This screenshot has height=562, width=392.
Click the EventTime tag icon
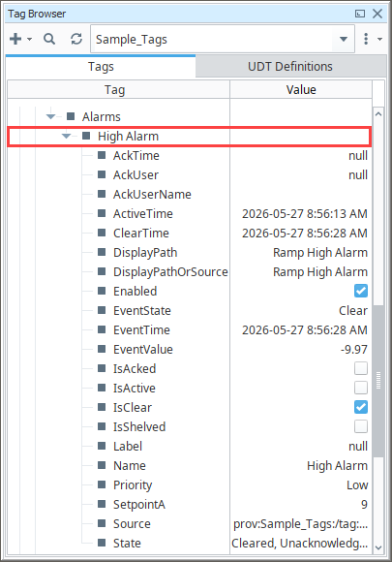coord(102,329)
